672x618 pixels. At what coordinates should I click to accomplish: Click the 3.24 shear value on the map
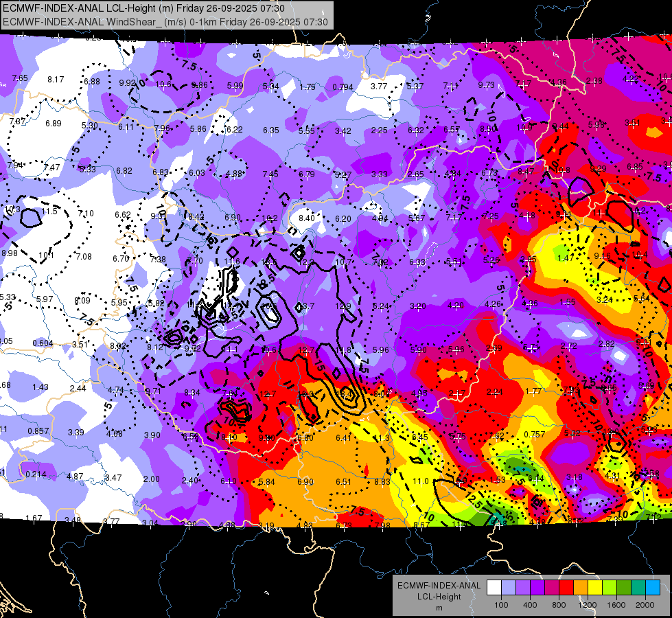click(x=604, y=300)
